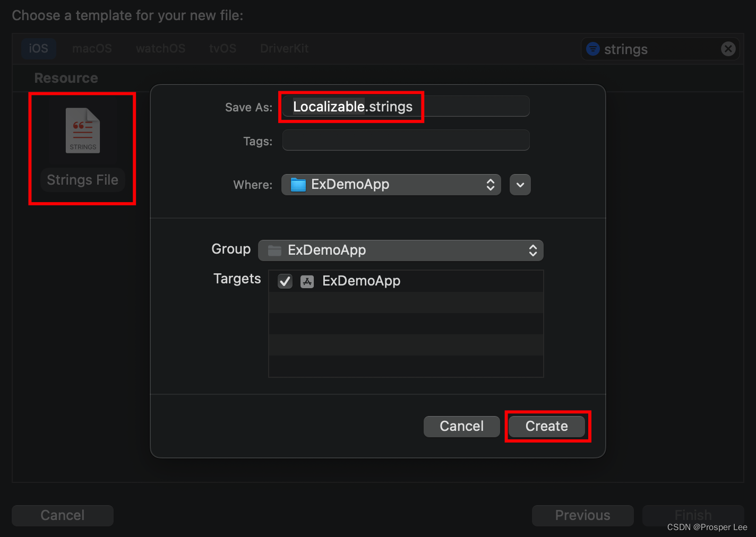Expand the save dialog with chevron button
This screenshot has height=537, width=756.
(x=520, y=185)
